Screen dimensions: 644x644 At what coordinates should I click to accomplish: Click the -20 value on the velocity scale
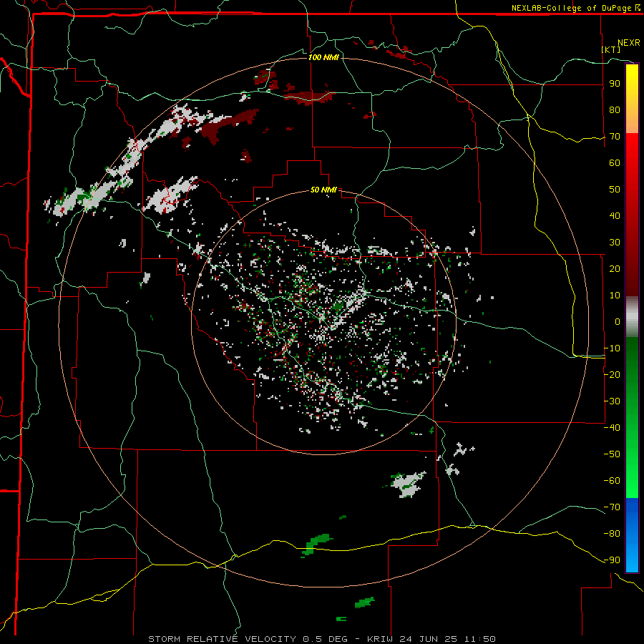tap(612, 375)
